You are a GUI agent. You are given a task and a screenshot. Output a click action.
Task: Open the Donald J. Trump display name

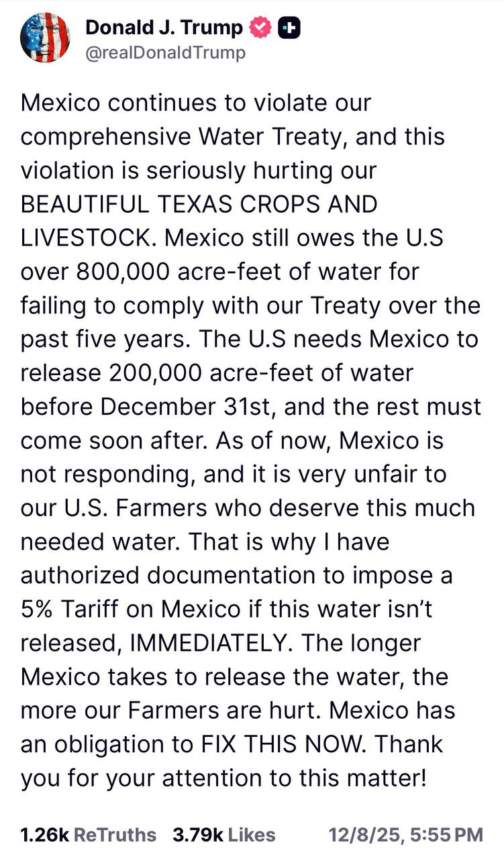(164, 28)
